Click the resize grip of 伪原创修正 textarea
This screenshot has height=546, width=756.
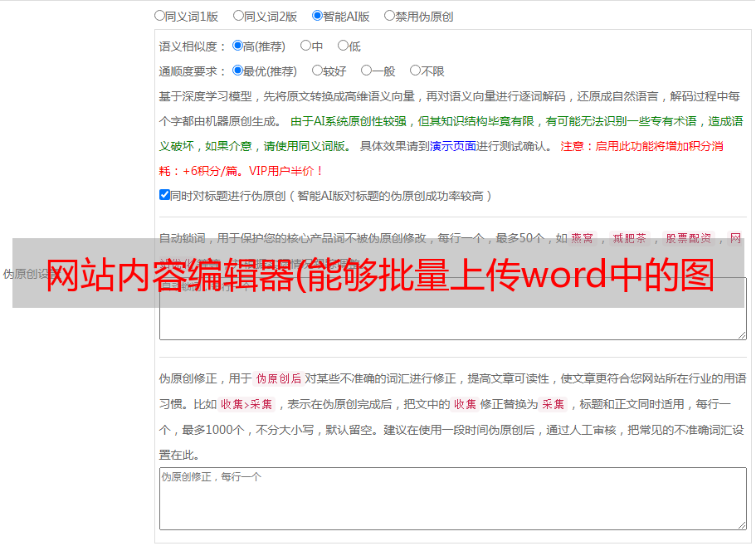click(742, 525)
